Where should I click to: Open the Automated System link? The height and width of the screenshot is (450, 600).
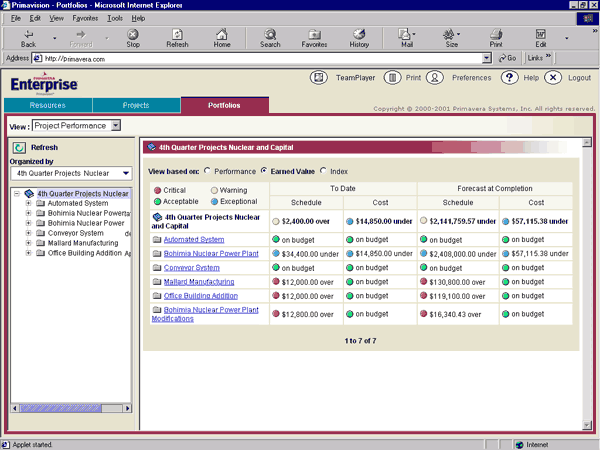point(194,240)
